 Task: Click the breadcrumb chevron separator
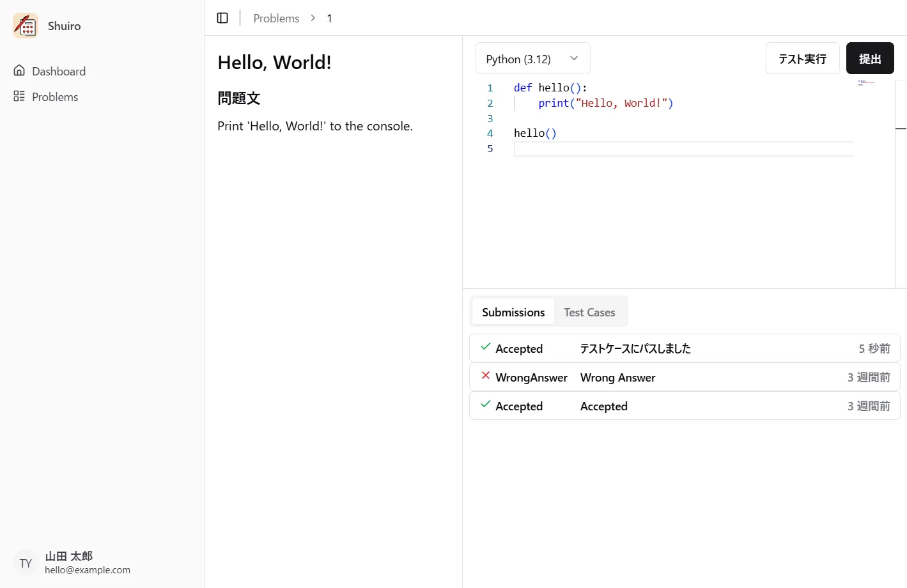pyautogui.click(x=313, y=18)
